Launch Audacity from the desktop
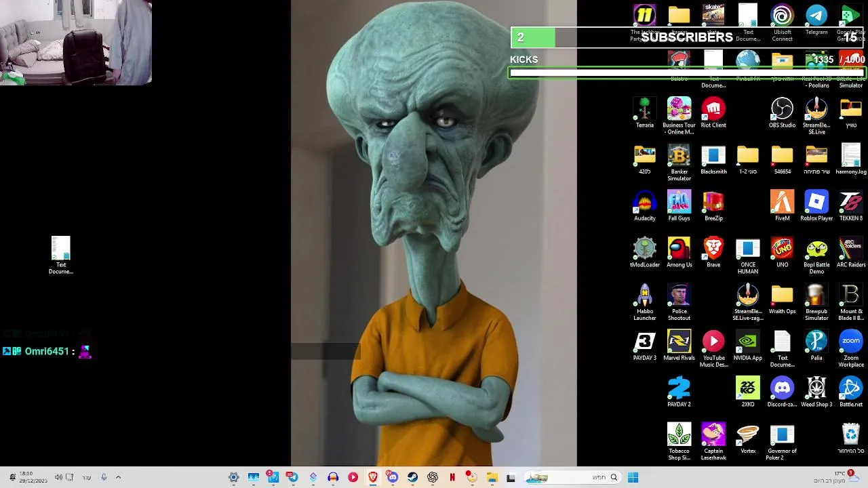Screen dimensions: 868x488 (644, 206)
